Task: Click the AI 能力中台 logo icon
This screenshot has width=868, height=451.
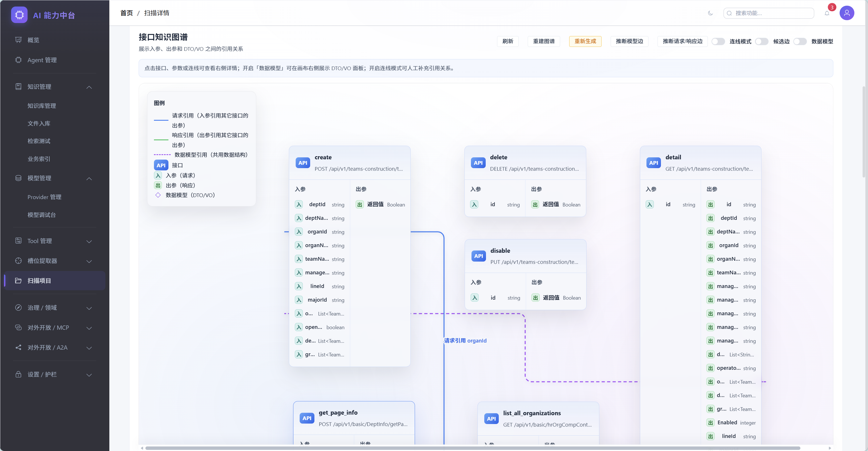Action: click(x=19, y=15)
